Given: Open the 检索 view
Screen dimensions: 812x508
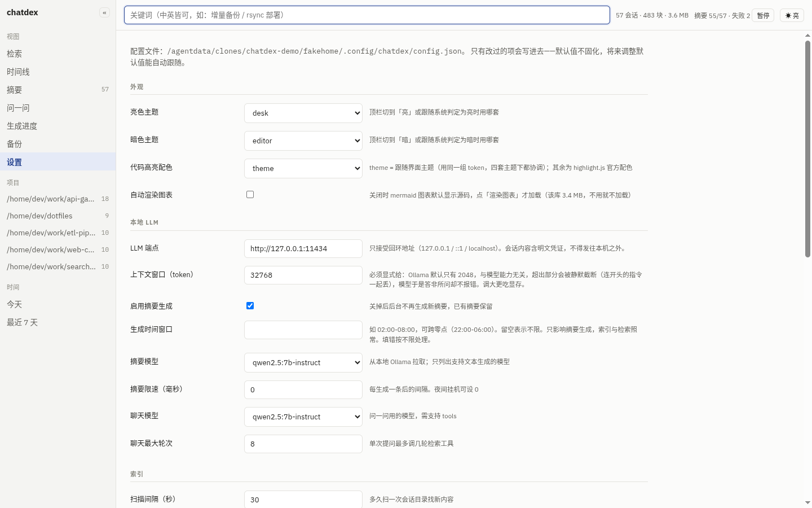Looking at the screenshot, I should (58, 54).
